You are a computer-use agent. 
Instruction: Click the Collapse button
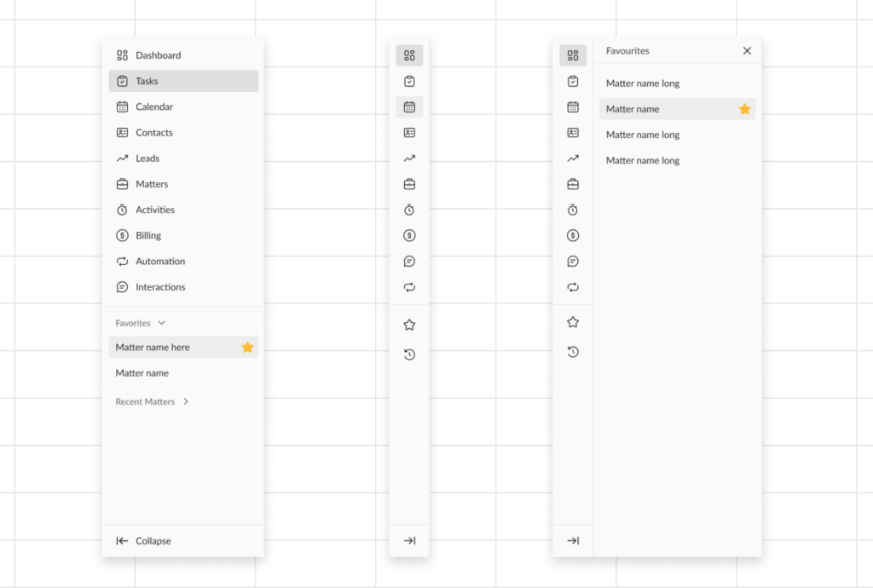point(143,541)
